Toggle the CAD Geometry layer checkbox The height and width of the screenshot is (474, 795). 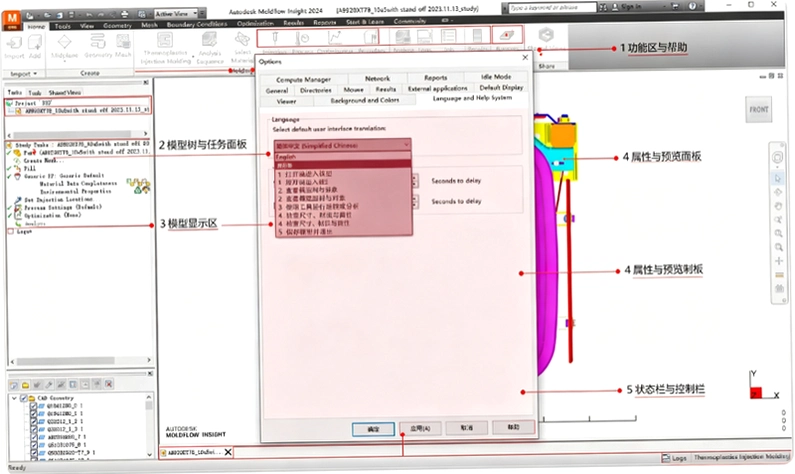23,398
